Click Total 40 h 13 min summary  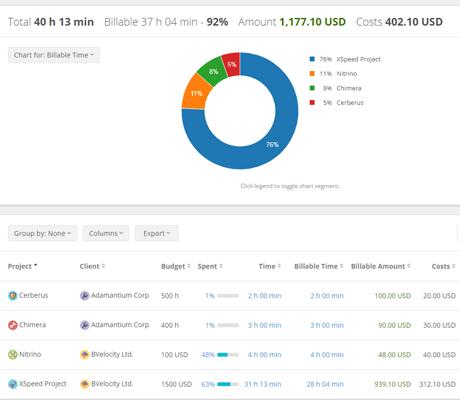51,22
